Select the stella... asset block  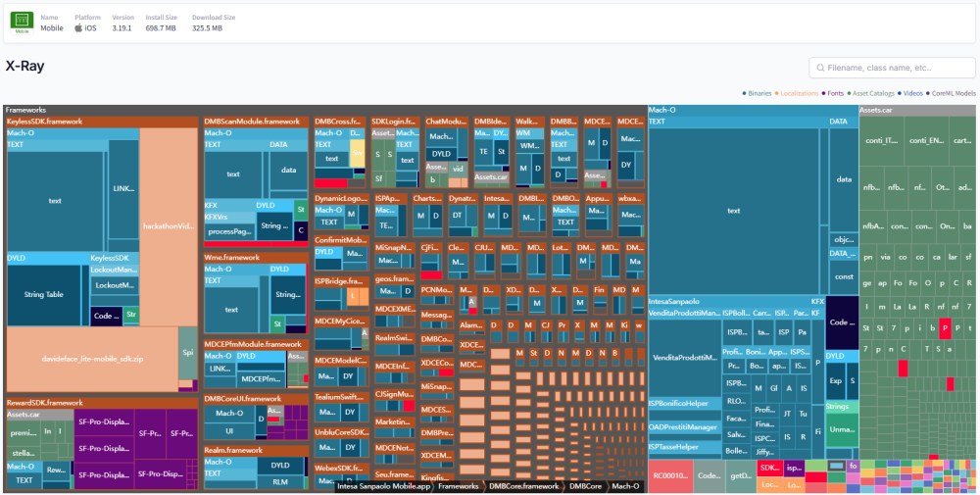pos(24,452)
